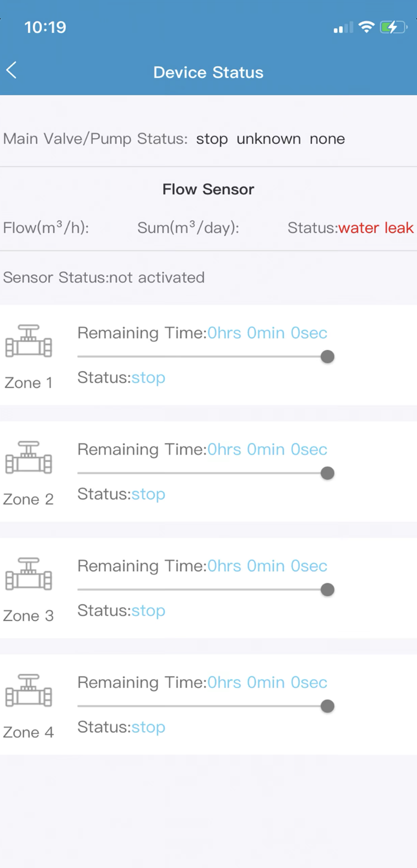The width and height of the screenshot is (417, 868).
Task: Click the Zone 1 time slider handle
Action: (327, 357)
